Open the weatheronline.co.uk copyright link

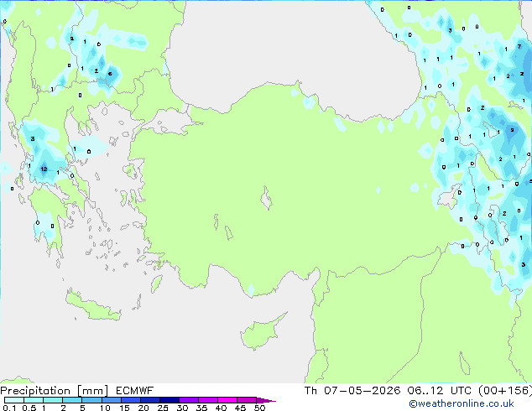pyautogui.click(x=462, y=403)
